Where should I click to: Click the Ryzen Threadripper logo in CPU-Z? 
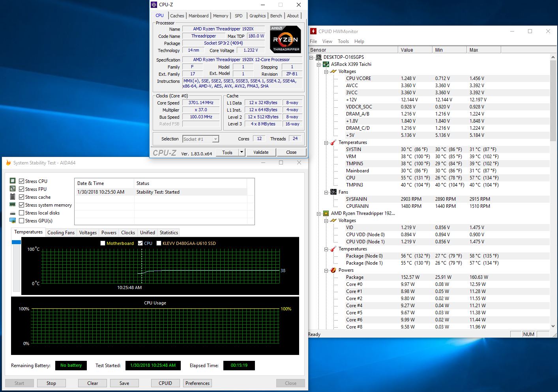coord(285,39)
